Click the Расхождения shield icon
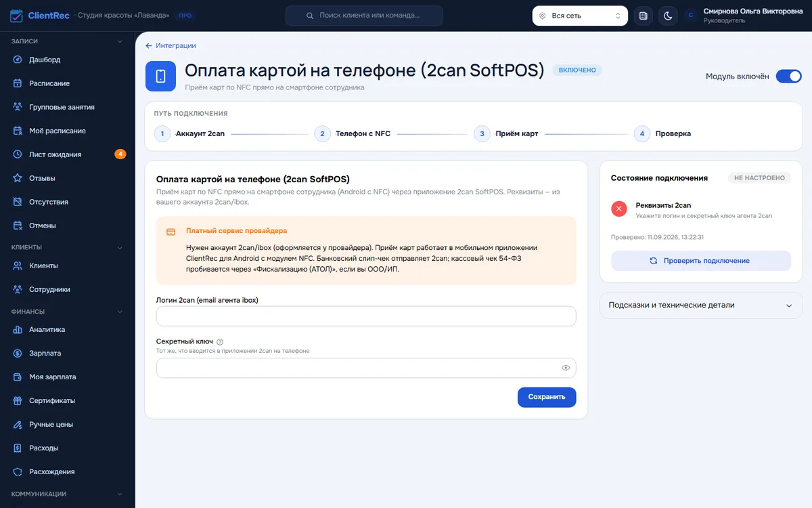Screen dimensions: 812x508 [x=18, y=472]
